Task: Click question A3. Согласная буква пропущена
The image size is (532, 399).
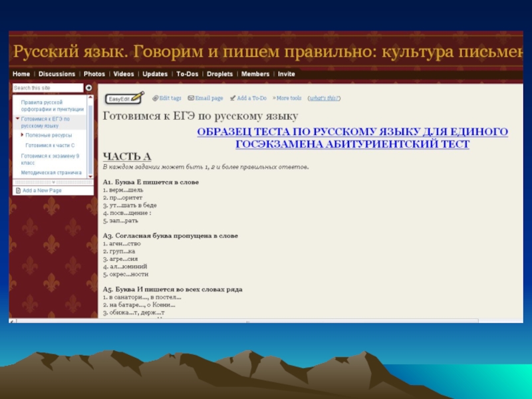Action: point(170,236)
